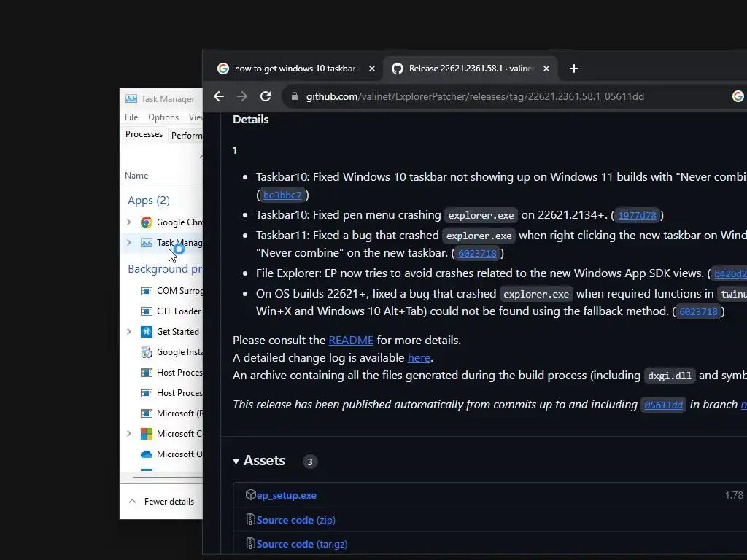747x560 pixels.
Task: Click the first Host Process icon
Action: point(146,373)
